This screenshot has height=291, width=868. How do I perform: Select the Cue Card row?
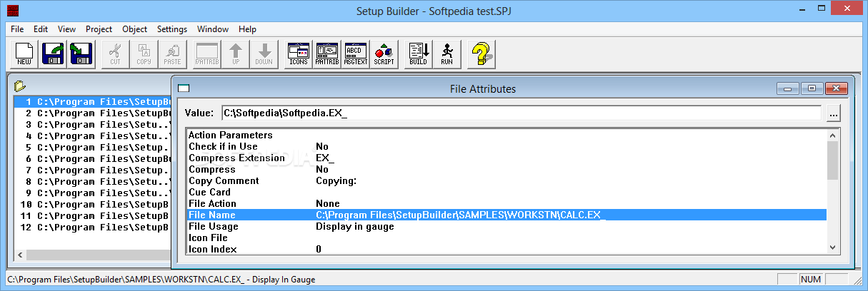506,192
